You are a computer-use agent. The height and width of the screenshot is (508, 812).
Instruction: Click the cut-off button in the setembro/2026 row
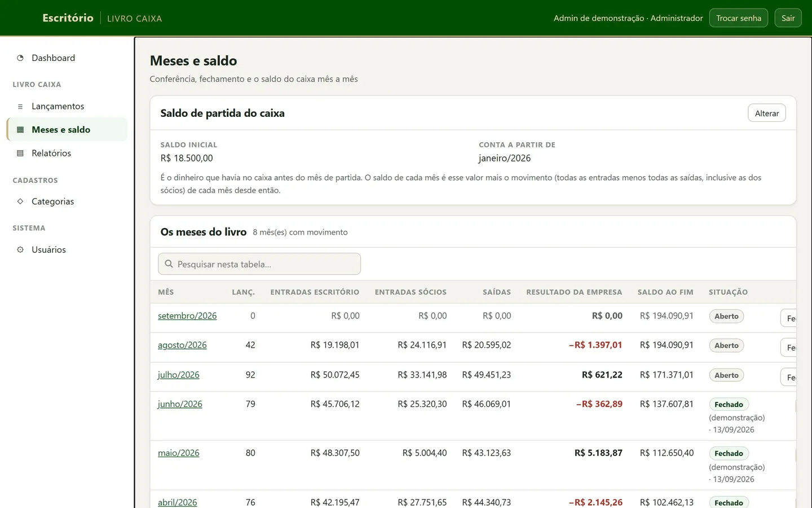(788, 318)
